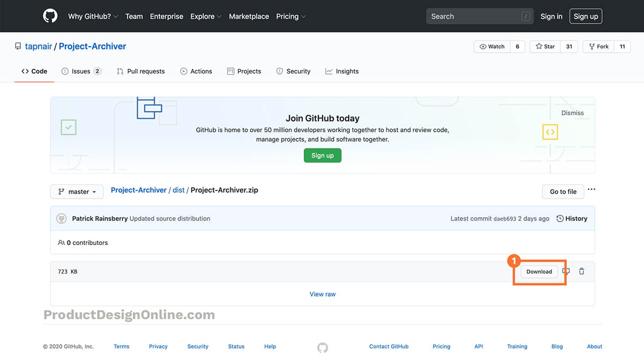The image size is (644, 362).
Task: Switch to the Security tab
Action: pyautogui.click(x=293, y=71)
